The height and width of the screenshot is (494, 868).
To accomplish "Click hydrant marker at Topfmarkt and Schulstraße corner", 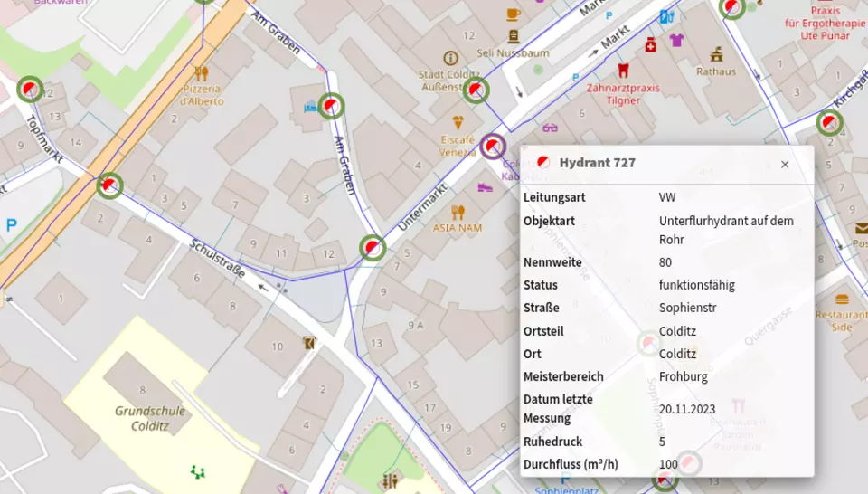I will point(109,185).
